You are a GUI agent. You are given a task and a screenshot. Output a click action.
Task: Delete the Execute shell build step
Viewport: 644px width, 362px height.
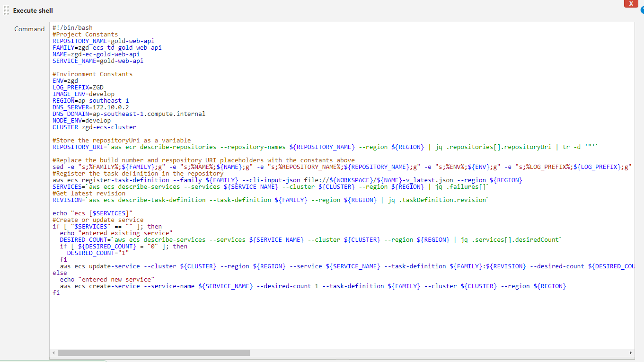pyautogui.click(x=631, y=4)
